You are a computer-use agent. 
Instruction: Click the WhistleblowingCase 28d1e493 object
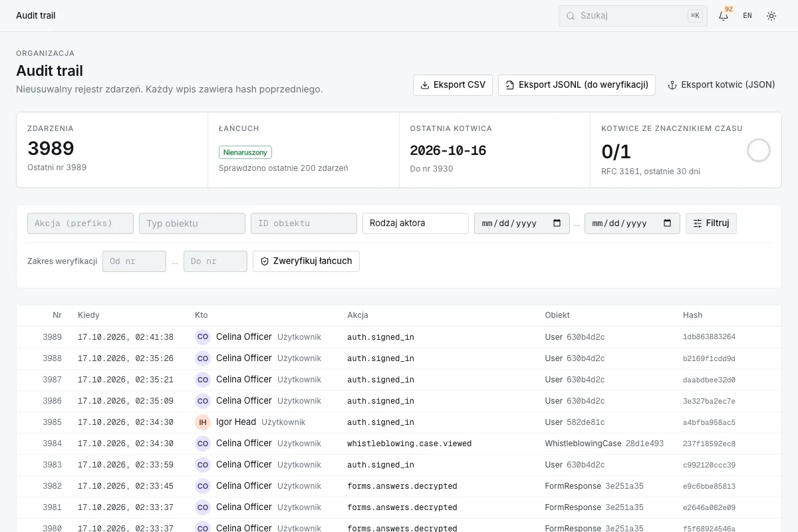[x=604, y=444]
